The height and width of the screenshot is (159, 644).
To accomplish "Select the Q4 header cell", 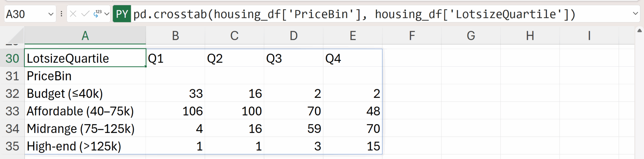I will point(353,58).
